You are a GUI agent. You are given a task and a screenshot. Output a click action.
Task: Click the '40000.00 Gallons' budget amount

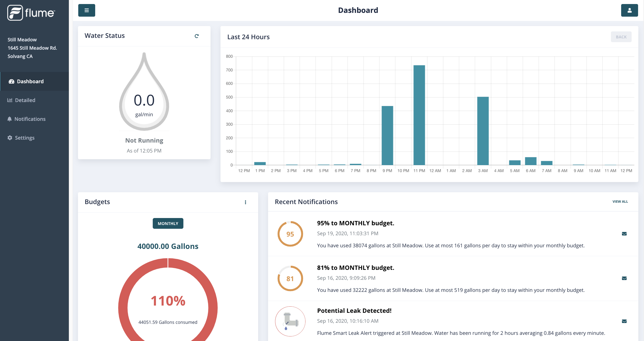[x=168, y=246]
